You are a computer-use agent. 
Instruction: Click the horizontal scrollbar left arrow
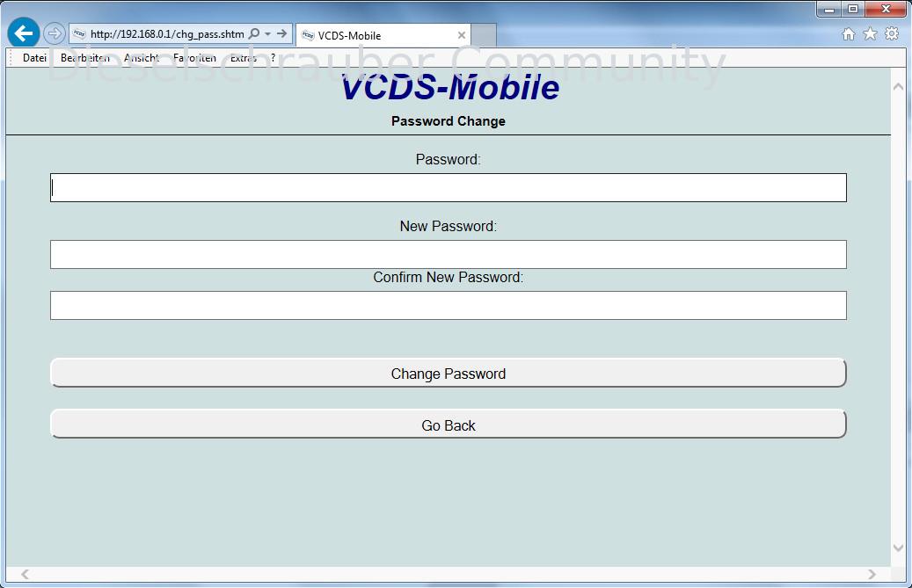[x=25, y=574]
